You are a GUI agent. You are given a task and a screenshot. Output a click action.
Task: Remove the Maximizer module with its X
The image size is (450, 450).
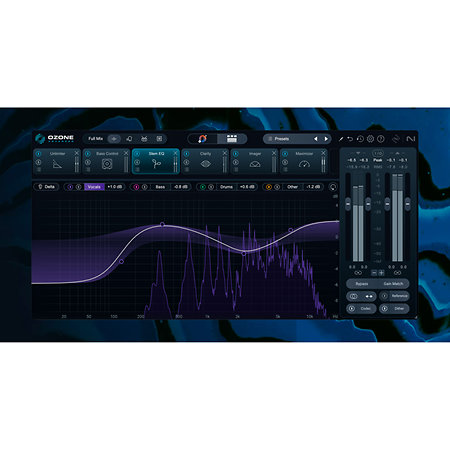tap(323, 153)
